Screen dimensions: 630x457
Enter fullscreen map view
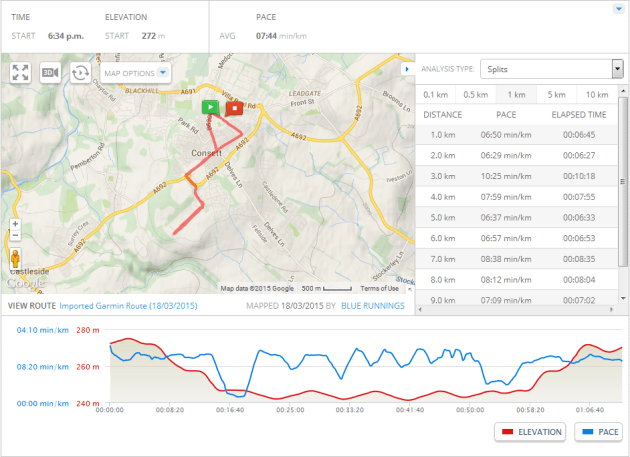[20, 73]
